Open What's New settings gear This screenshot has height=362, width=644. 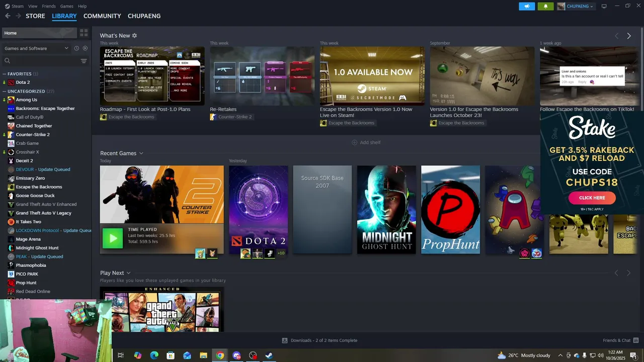click(134, 36)
